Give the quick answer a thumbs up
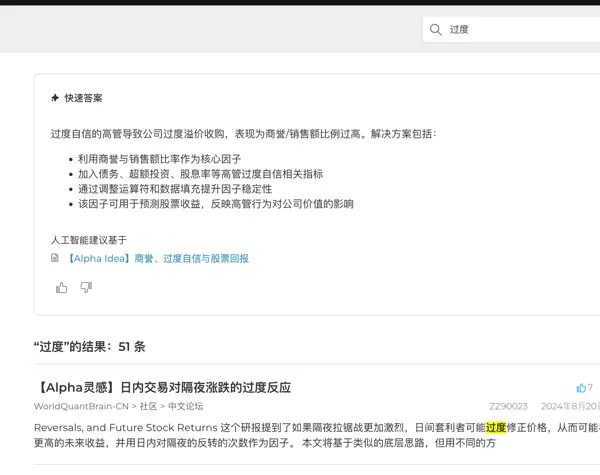This screenshot has width=600, height=475. coord(62,288)
